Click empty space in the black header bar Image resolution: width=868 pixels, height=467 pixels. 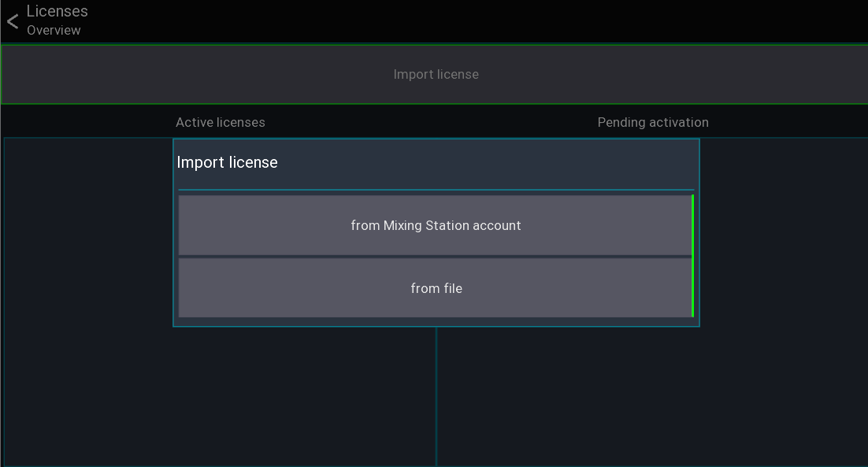[x=476, y=21]
